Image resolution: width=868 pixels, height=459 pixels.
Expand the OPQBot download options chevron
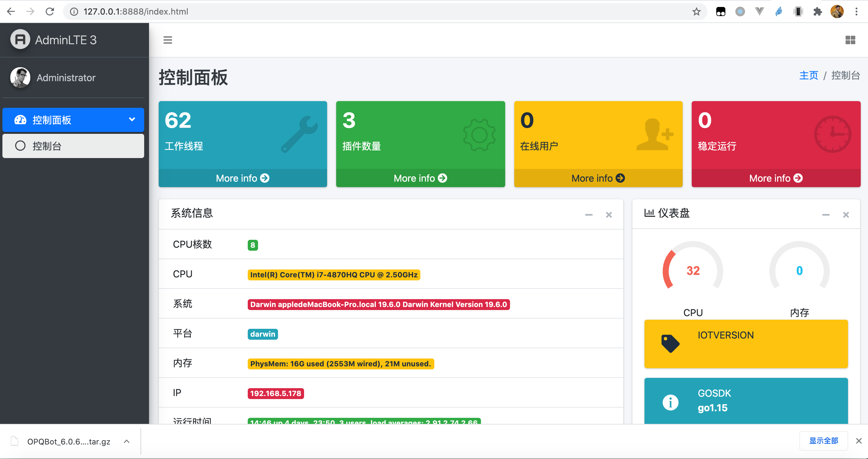(x=127, y=441)
